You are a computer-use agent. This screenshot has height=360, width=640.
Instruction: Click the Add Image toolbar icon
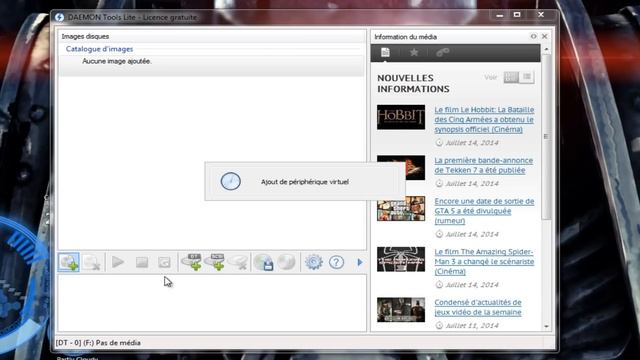69,262
